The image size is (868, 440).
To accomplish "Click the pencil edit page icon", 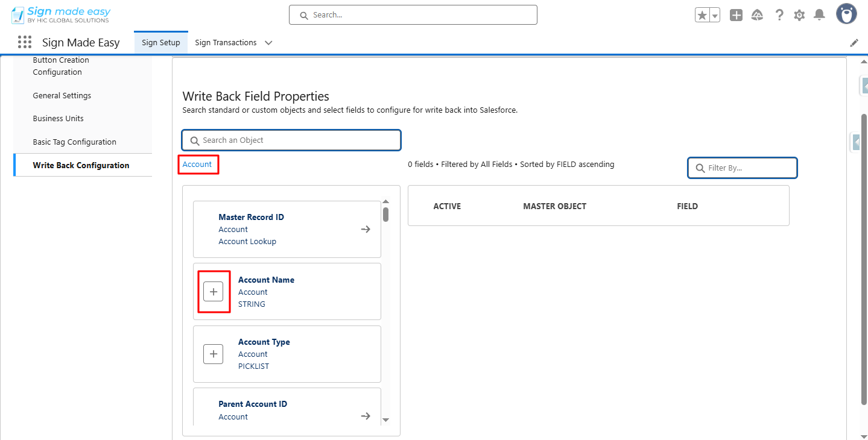I will point(854,43).
